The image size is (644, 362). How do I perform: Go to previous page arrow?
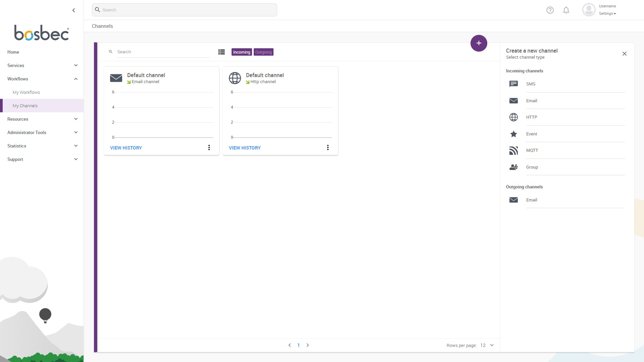click(x=290, y=345)
